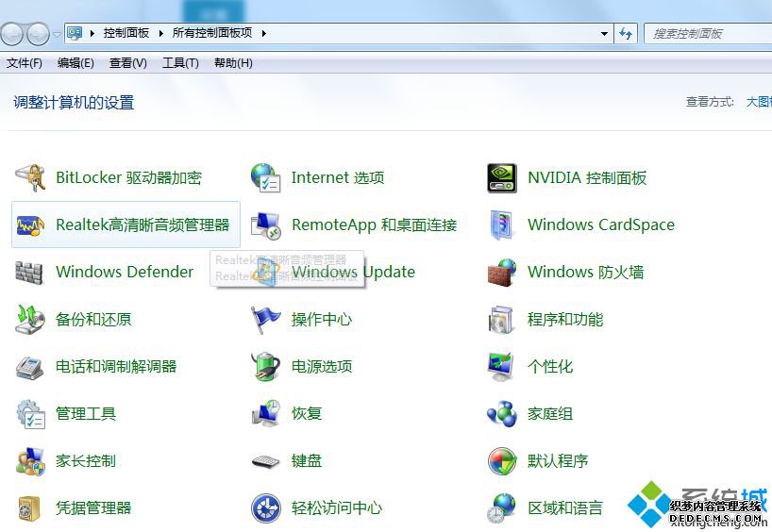
Task: Open the 电源选项 text link
Action: [x=322, y=367]
